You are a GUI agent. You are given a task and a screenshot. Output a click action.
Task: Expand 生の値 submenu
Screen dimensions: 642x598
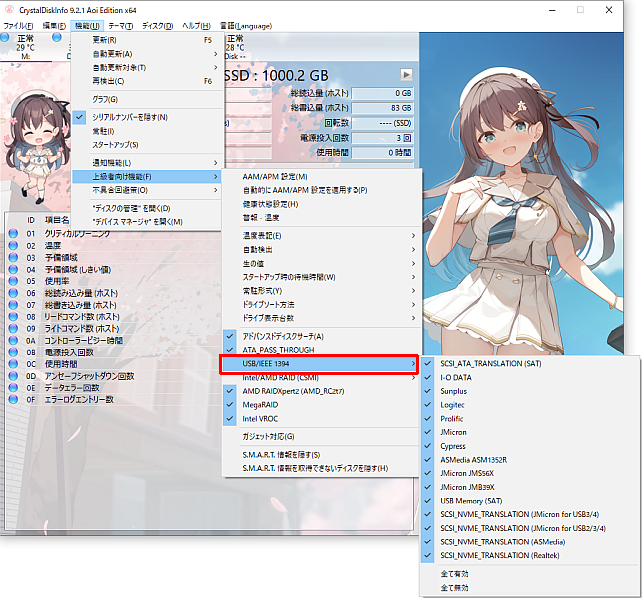[x=321, y=263]
